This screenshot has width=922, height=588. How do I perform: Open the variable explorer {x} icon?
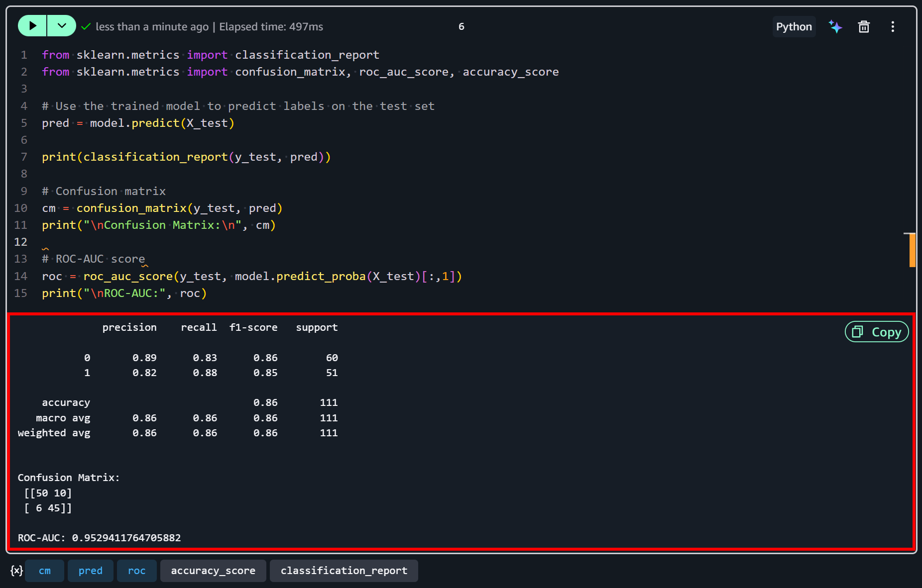(x=17, y=571)
